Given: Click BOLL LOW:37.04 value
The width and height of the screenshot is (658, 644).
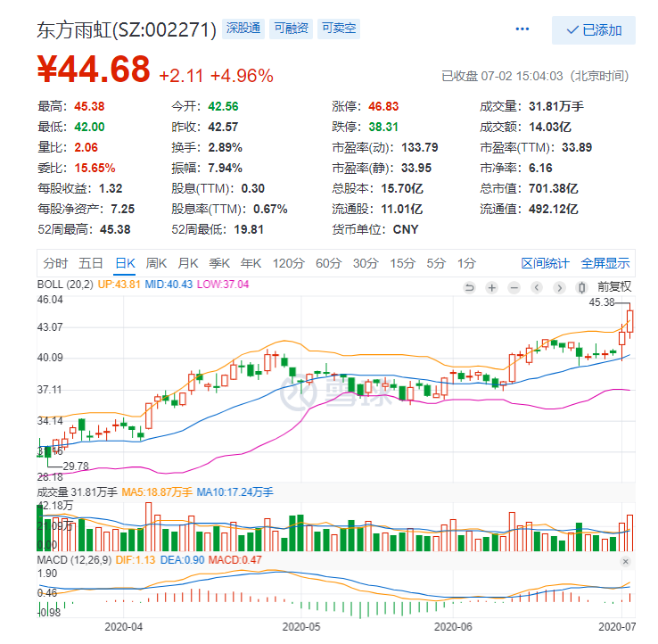Looking at the screenshot, I should point(223,285).
